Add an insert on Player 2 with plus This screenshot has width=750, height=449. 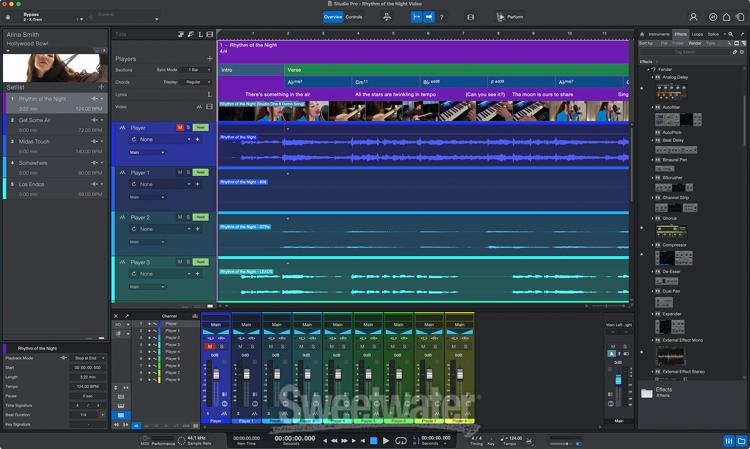(198, 229)
